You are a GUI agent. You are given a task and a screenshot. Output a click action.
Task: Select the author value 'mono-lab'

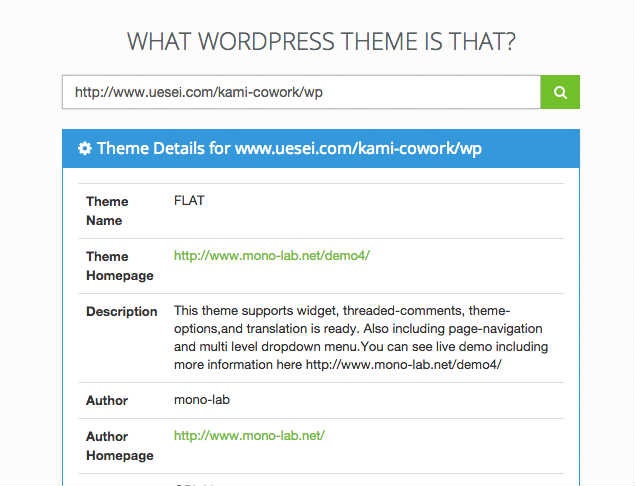pos(202,400)
